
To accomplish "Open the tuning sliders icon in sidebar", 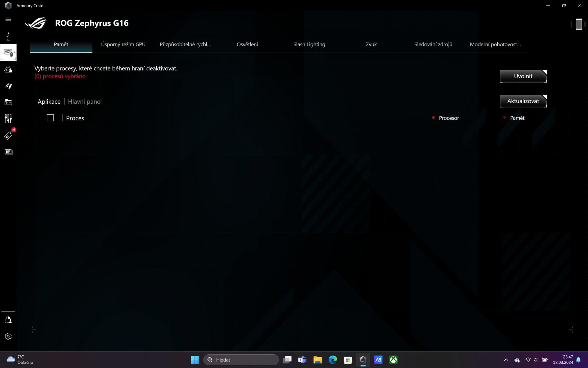I will 8,118.
